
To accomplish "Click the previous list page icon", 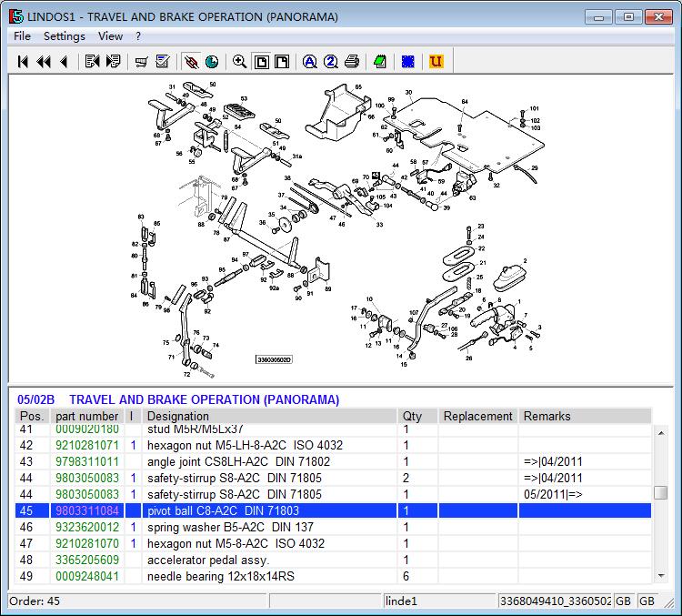I will 92,61.
